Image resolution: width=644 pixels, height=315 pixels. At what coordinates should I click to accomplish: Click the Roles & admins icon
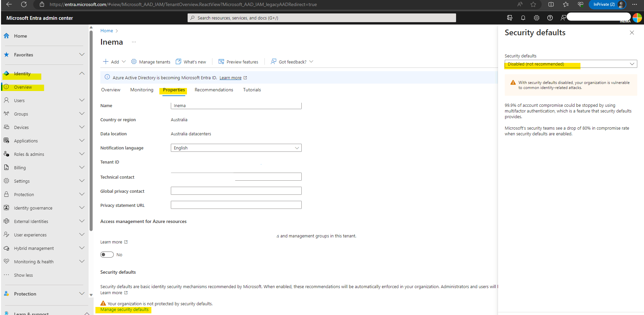pyautogui.click(x=6, y=154)
